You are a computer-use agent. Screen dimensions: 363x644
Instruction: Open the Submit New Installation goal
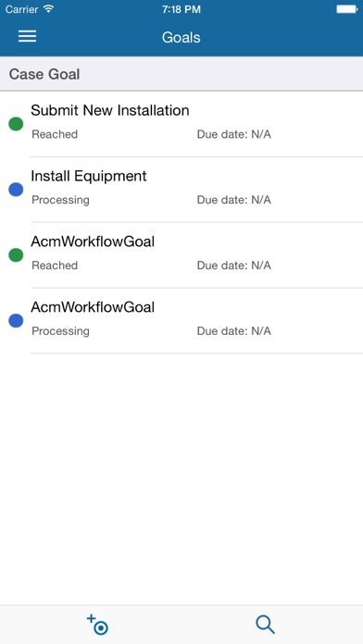click(181, 124)
